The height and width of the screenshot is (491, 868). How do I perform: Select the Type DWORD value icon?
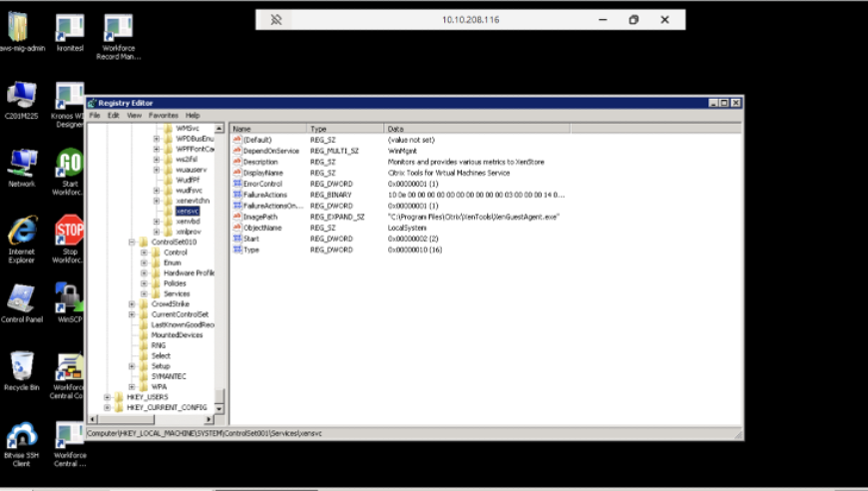tap(237, 249)
